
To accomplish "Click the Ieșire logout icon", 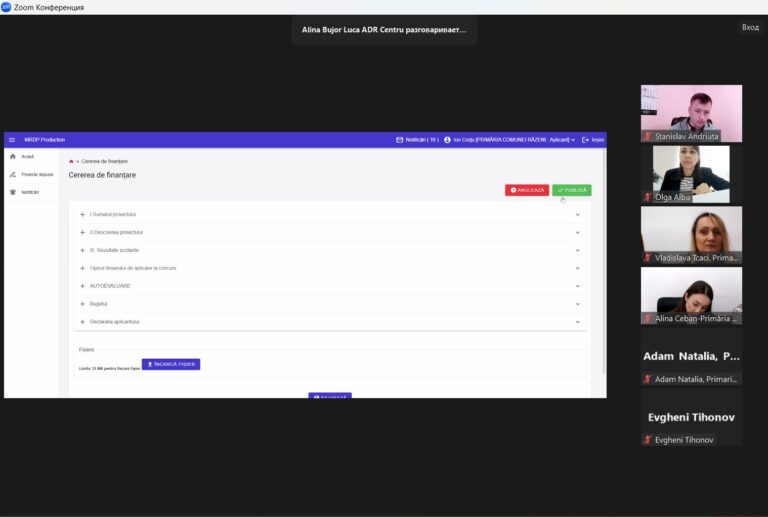I will 585,140.
